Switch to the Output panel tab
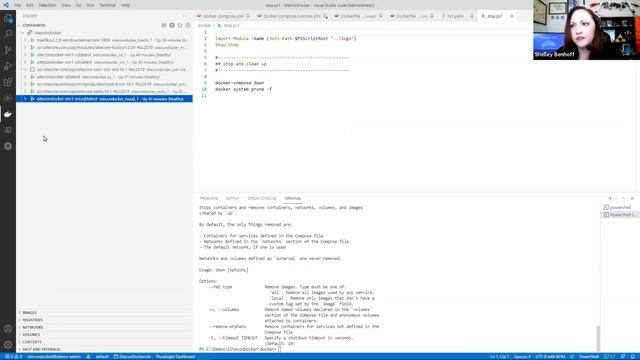The width and height of the screenshot is (640, 360). [x=233, y=198]
